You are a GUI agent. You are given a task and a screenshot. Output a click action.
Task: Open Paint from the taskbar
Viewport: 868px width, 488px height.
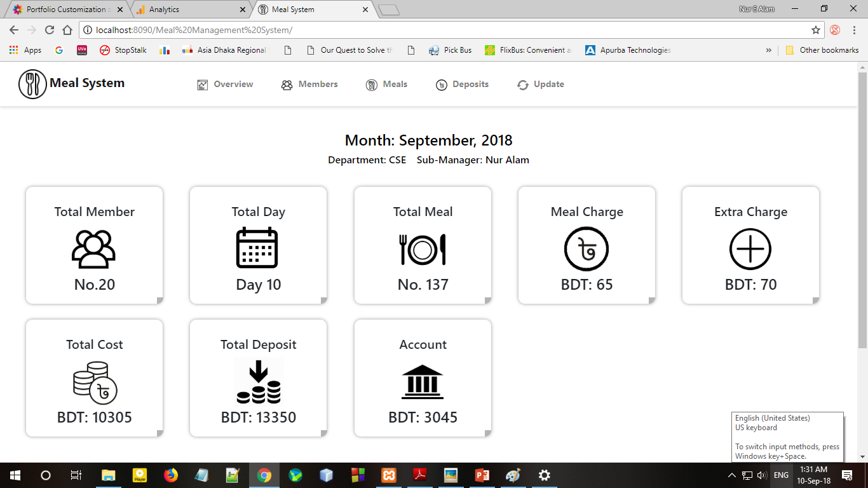(513, 475)
